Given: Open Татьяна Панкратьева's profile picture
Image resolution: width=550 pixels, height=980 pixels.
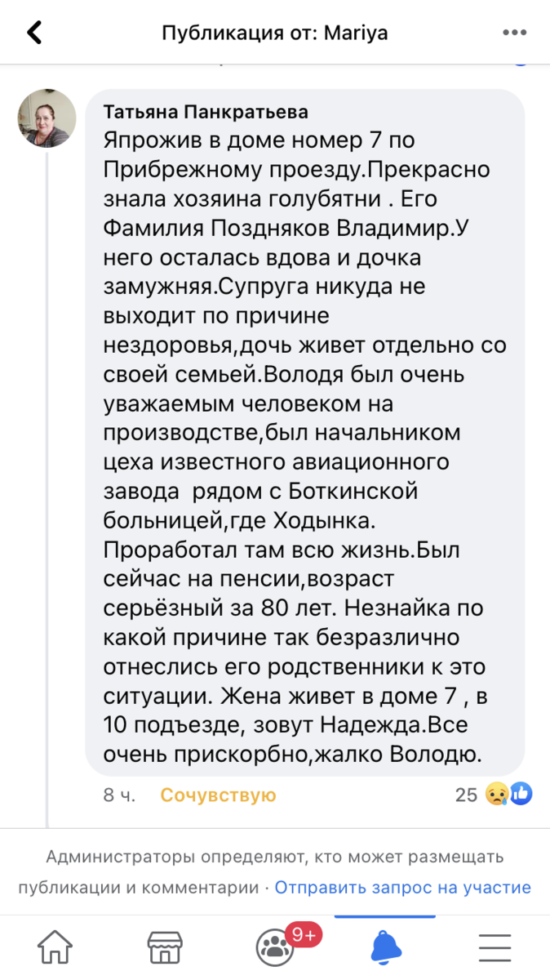Looking at the screenshot, I should point(47,118).
